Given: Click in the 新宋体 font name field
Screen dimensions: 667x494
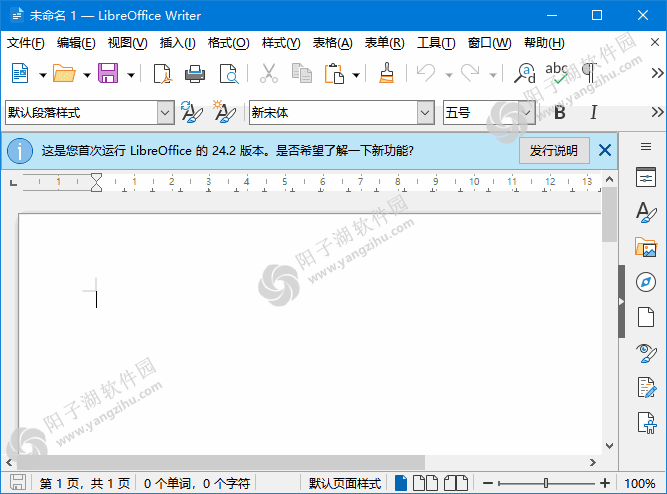Looking at the screenshot, I should click(333, 113).
